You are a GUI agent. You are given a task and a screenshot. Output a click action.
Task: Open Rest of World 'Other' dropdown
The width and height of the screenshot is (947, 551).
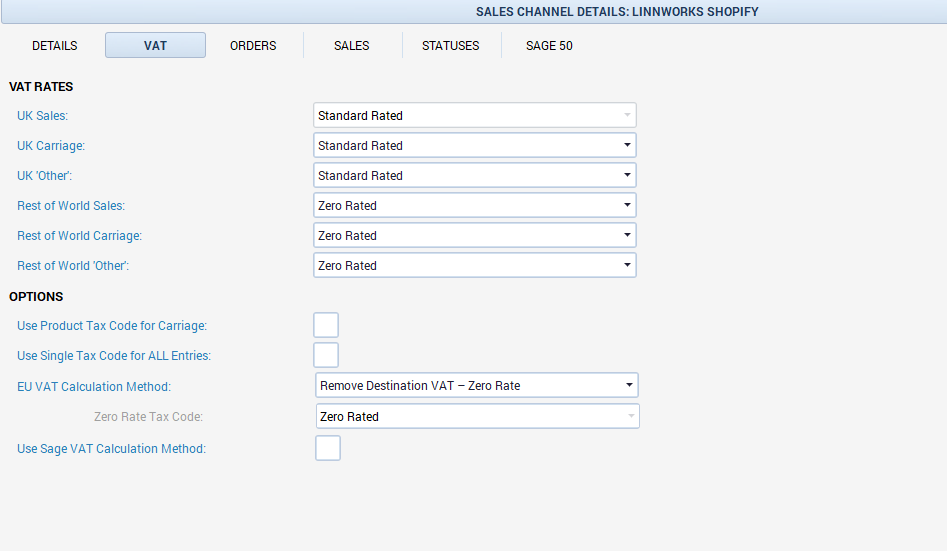click(x=627, y=266)
